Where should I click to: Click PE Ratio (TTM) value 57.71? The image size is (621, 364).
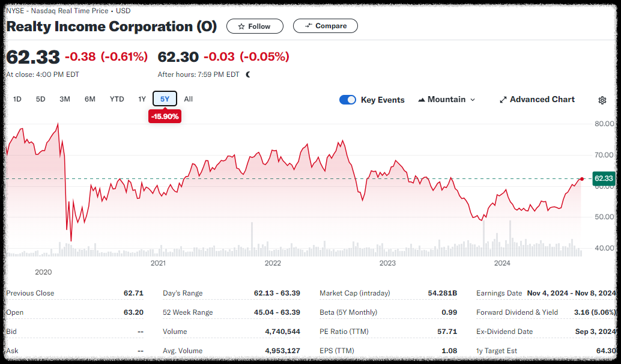tap(447, 332)
